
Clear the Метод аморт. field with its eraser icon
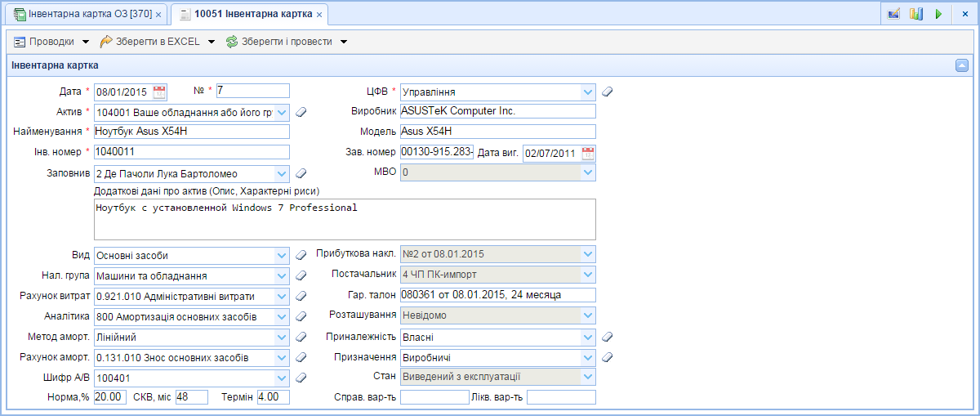(301, 337)
